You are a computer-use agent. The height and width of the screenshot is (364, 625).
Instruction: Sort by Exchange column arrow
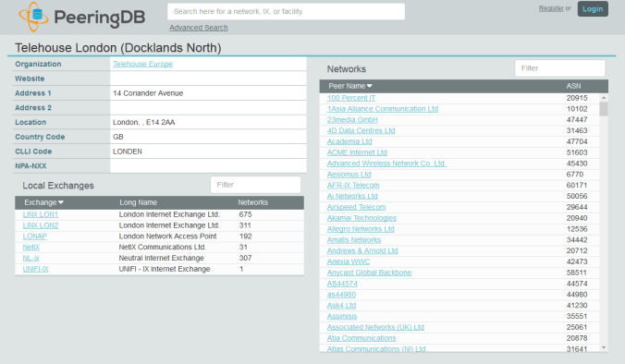click(x=61, y=202)
